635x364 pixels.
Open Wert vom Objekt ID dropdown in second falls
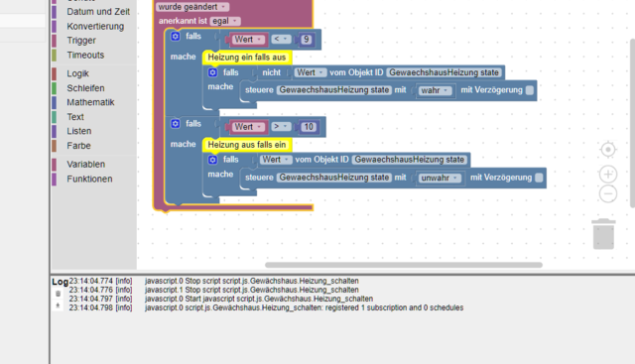[x=276, y=160]
